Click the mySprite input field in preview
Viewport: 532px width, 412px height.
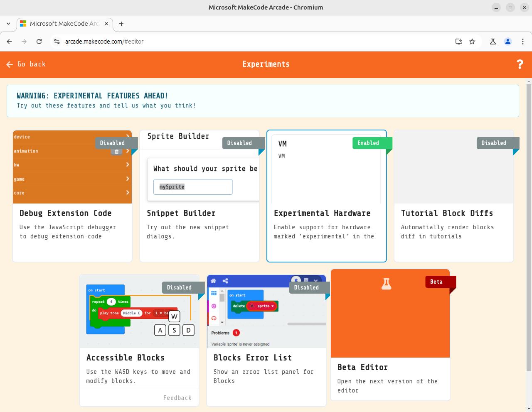tap(193, 187)
